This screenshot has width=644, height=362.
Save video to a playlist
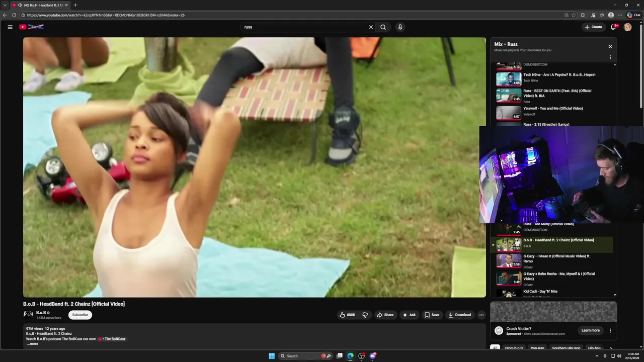click(x=432, y=315)
